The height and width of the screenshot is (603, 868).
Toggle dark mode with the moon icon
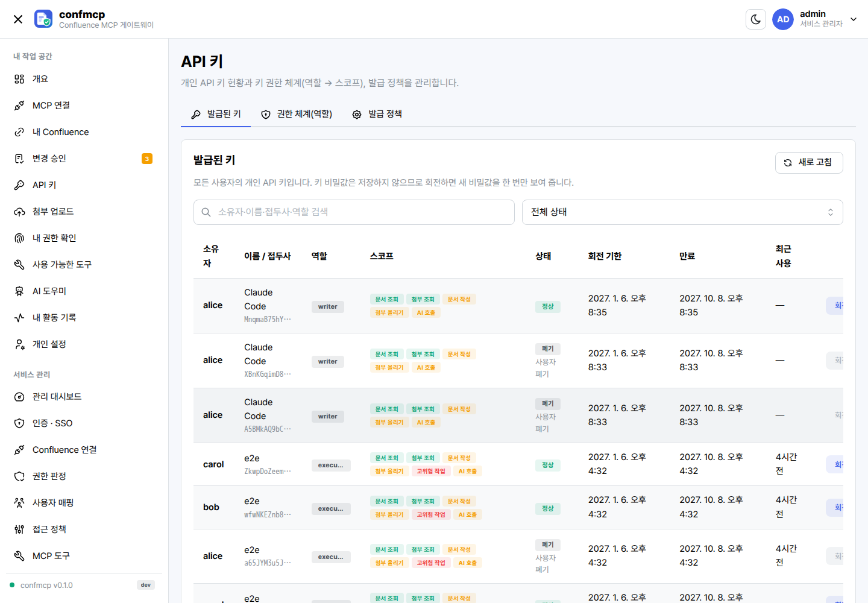[756, 19]
